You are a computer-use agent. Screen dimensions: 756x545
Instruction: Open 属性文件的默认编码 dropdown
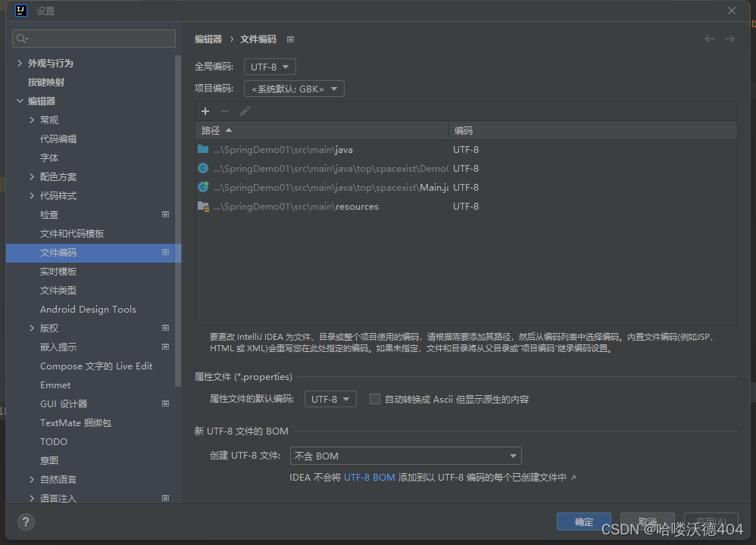(x=330, y=399)
